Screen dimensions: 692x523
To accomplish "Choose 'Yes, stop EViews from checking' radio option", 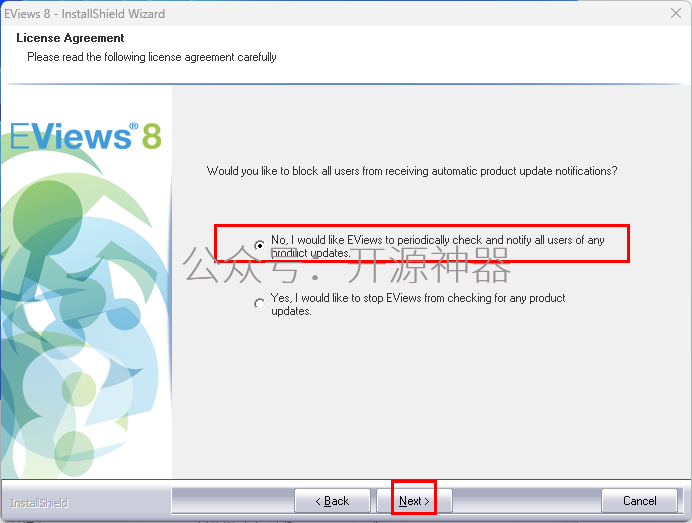I will coord(260,304).
